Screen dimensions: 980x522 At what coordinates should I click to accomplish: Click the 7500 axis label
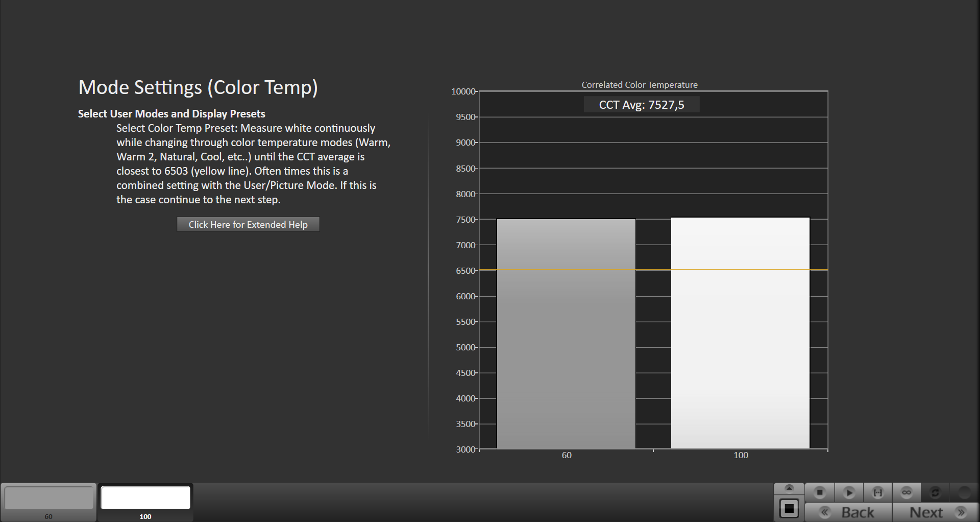(465, 220)
